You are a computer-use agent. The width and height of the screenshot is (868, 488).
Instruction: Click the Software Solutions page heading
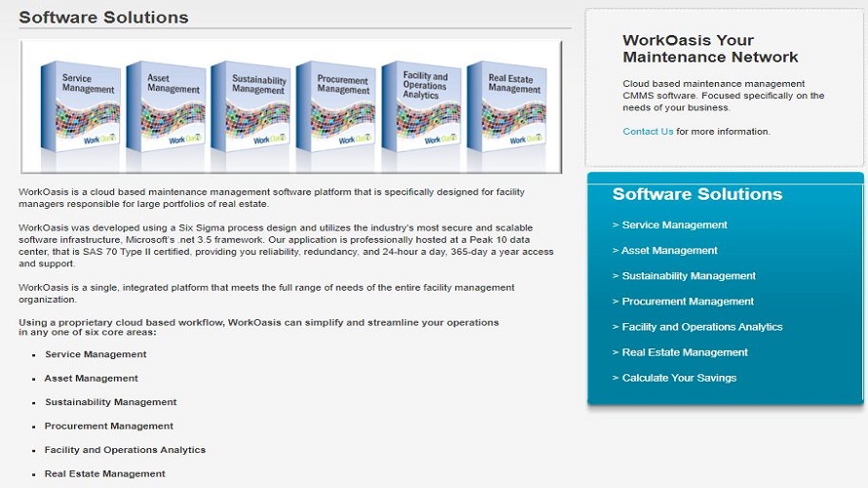pyautogui.click(x=103, y=18)
